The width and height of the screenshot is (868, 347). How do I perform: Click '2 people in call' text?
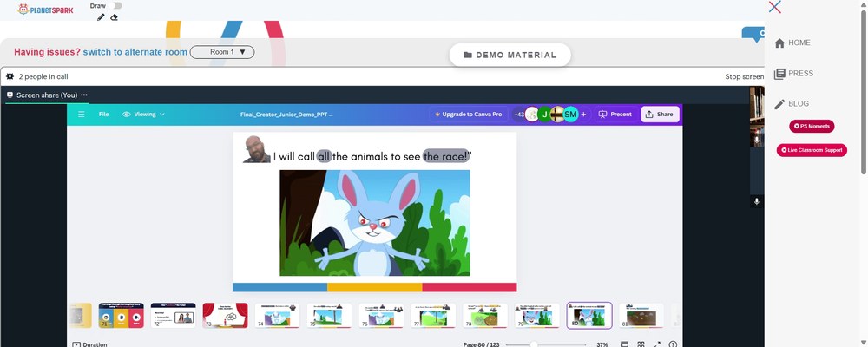tap(43, 77)
